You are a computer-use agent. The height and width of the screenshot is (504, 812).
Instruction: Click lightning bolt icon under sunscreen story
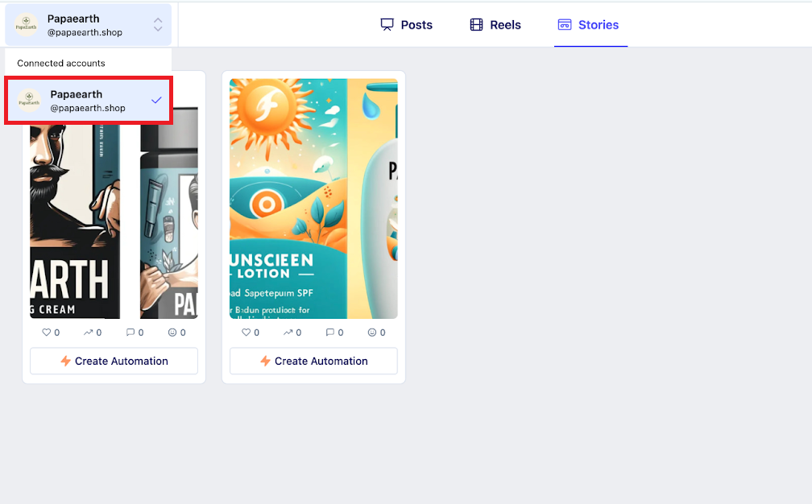click(265, 361)
